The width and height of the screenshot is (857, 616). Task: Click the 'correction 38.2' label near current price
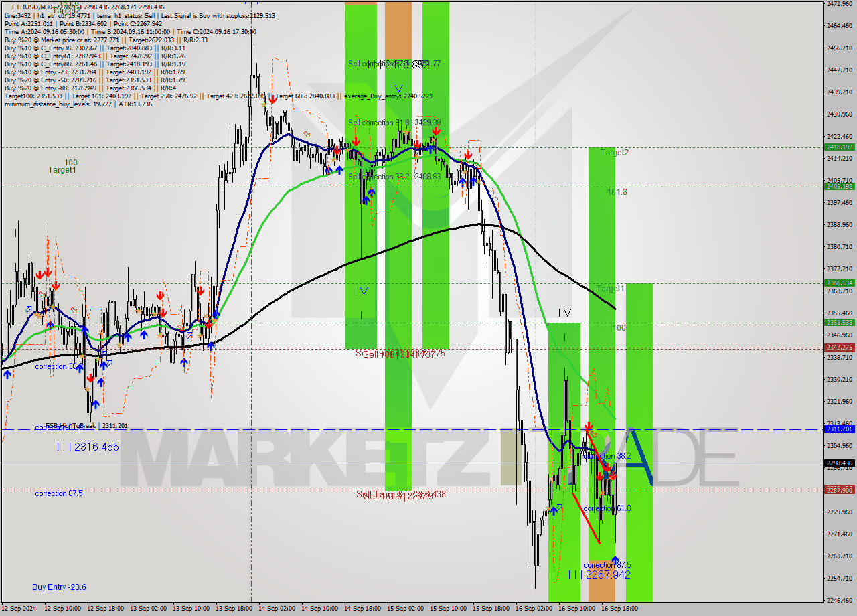click(607, 456)
